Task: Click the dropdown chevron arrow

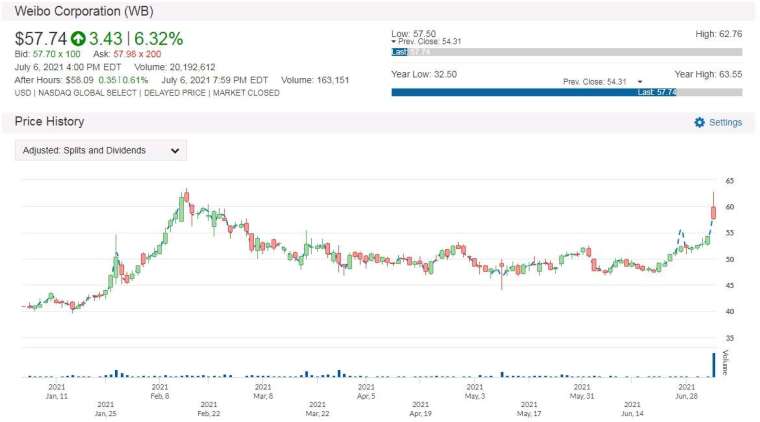Action: click(x=175, y=151)
